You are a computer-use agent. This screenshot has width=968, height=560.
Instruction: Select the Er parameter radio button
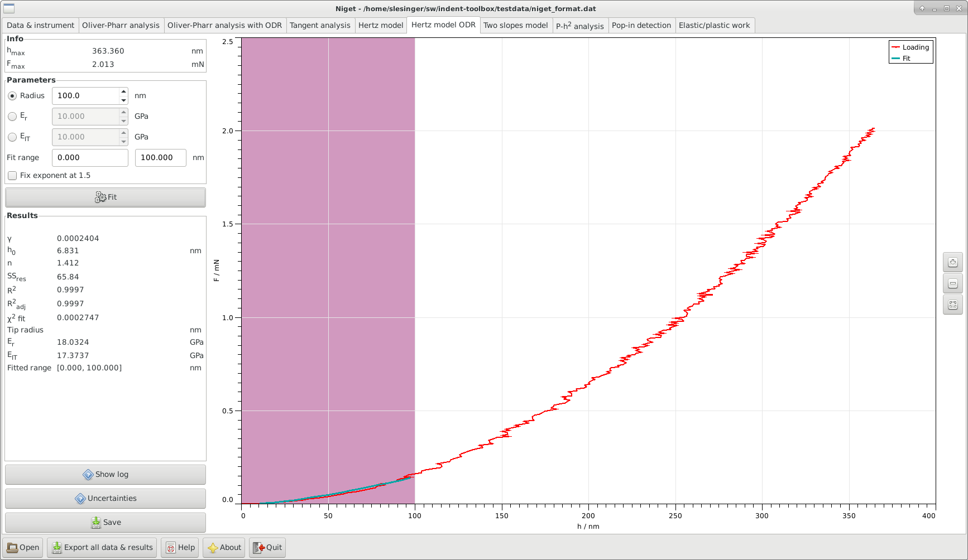(x=12, y=117)
